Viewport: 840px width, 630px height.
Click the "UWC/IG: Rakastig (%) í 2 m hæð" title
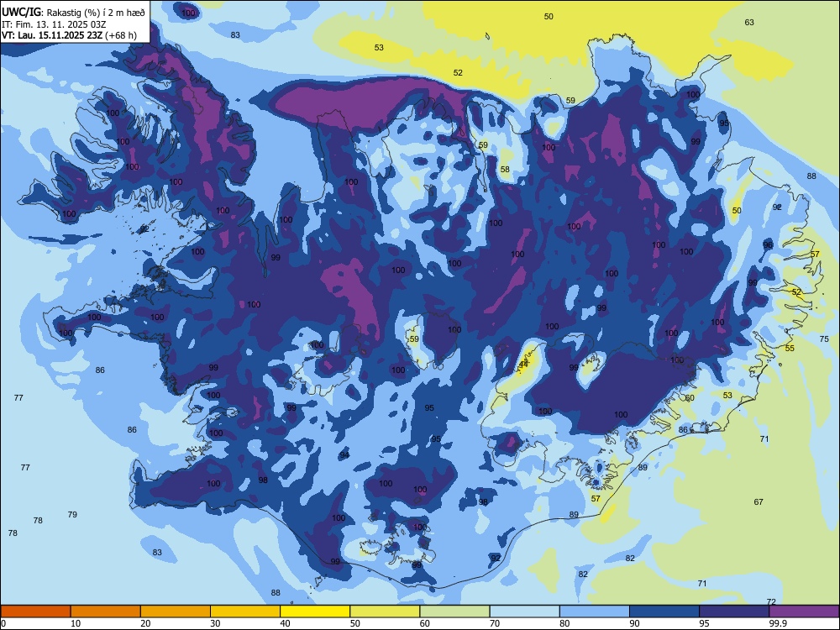[x=73, y=13]
